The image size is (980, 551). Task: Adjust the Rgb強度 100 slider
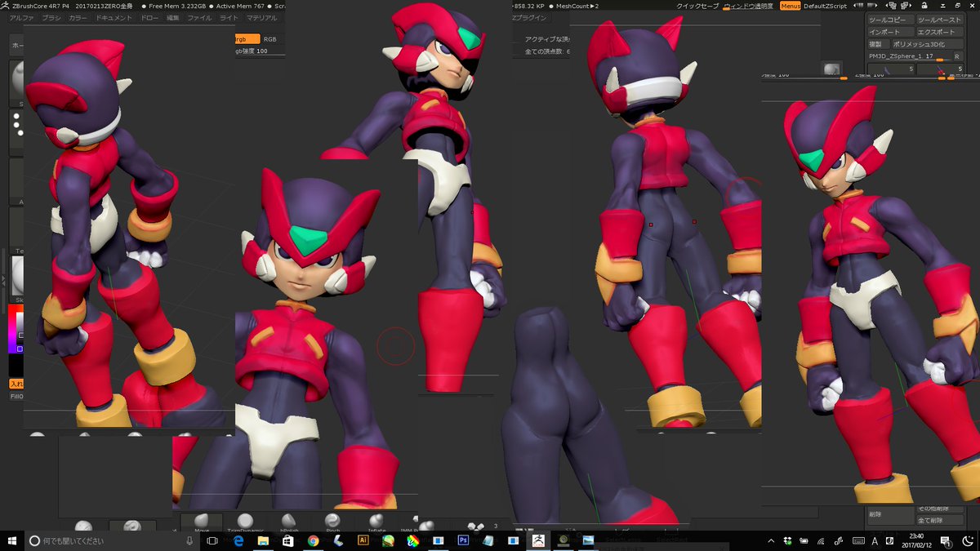[260, 51]
